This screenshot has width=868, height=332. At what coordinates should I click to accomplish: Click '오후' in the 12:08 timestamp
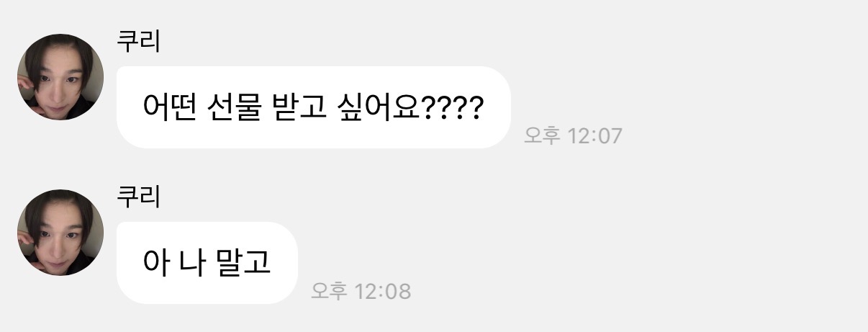tap(330, 291)
